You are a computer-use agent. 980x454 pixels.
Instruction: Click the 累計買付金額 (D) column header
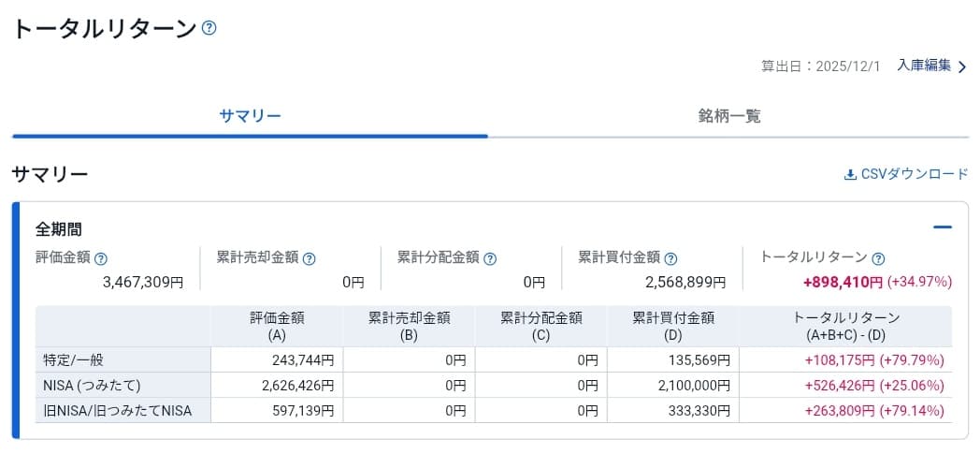coord(672,326)
